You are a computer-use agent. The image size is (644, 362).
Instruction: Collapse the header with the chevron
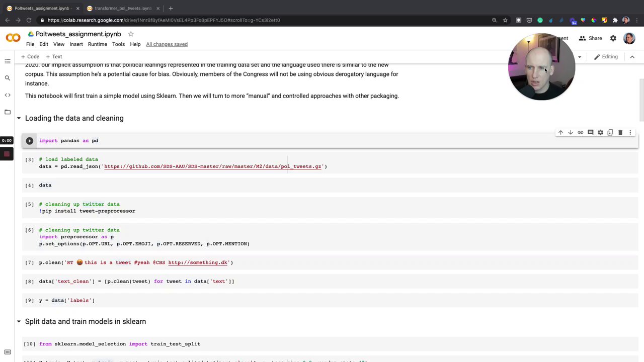632,57
